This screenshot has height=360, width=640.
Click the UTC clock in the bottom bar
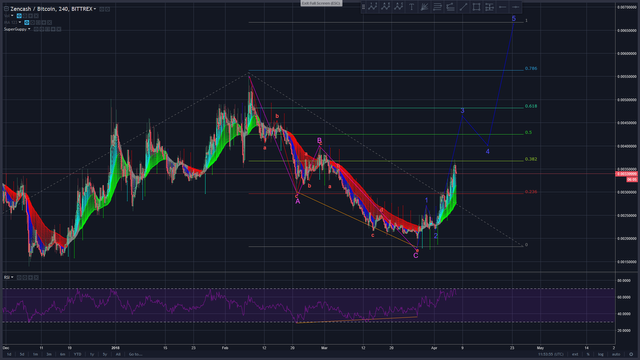click(551, 354)
